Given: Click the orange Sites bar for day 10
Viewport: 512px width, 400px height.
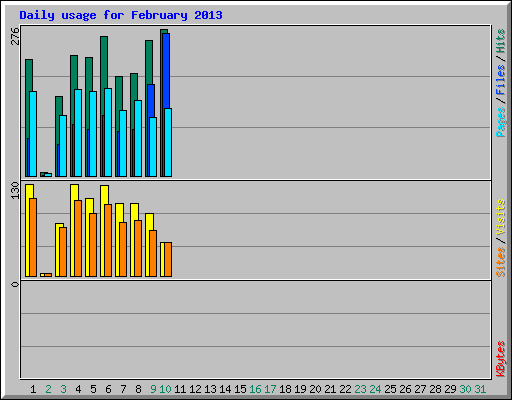Looking at the screenshot, I should pyautogui.click(x=168, y=259).
